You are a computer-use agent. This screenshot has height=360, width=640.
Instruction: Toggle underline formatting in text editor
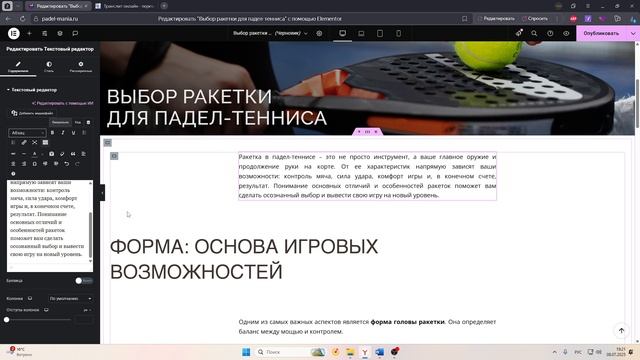click(73, 133)
